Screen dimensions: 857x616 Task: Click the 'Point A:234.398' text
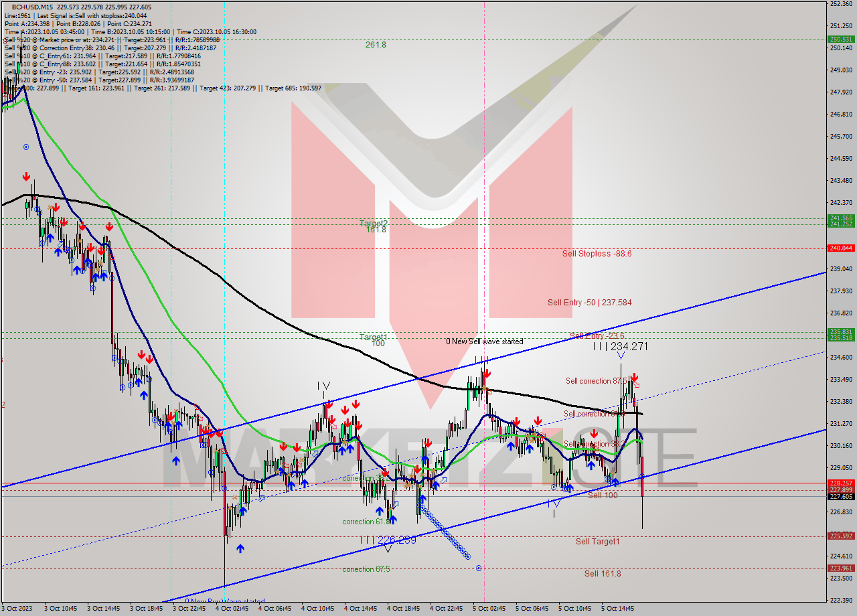27,23
